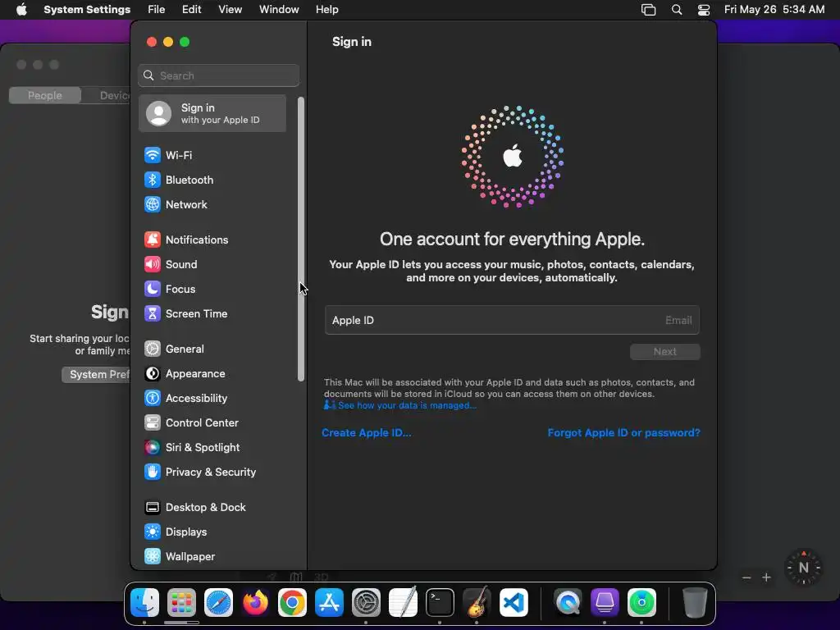Image resolution: width=840 pixels, height=630 pixels.
Task: Launch Visual Studio Code from Dock
Action: (x=514, y=603)
